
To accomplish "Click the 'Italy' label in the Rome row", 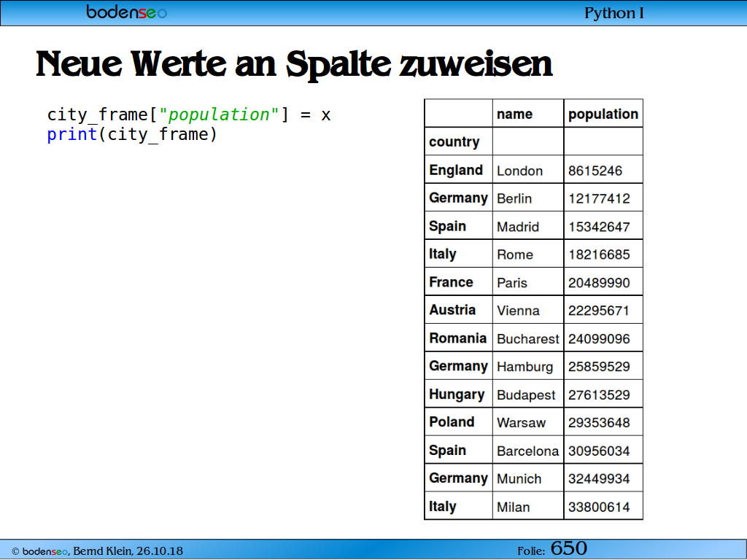I will click(x=443, y=254).
